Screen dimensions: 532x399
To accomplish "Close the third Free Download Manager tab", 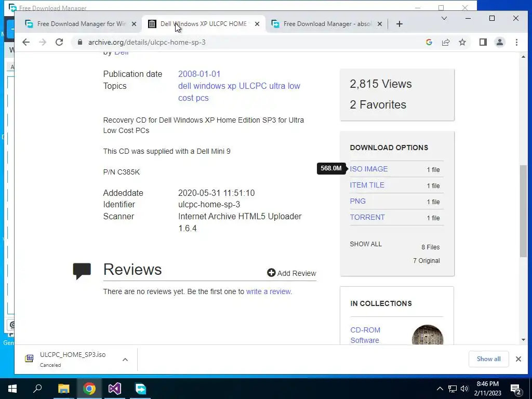I will (380, 24).
